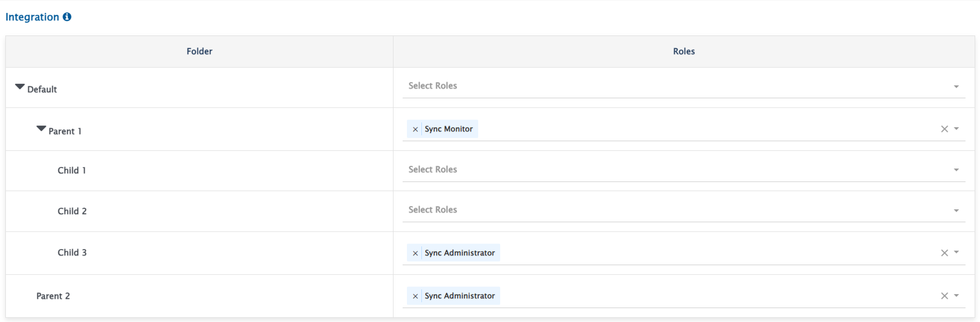The height and width of the screenshot is (322, 980).
Task: Click Select Roles field for Child 1
Action: [x=643, y=170]
